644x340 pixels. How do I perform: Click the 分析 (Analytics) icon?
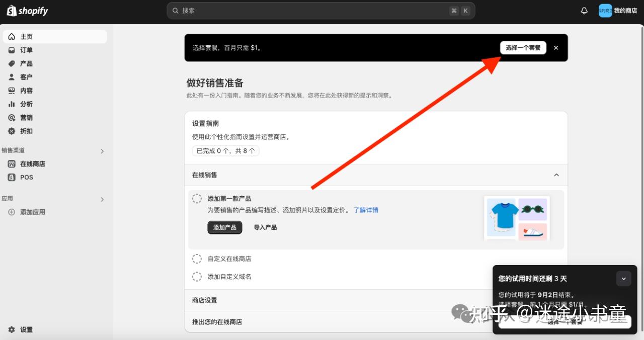click(x=12, y=104)
